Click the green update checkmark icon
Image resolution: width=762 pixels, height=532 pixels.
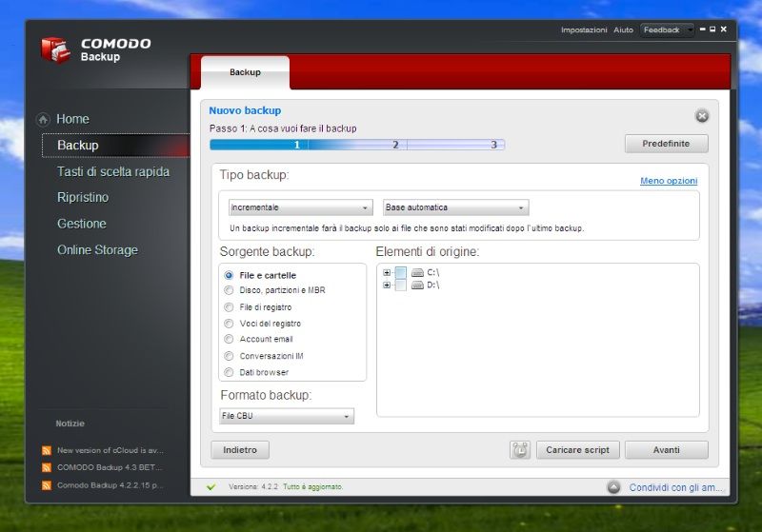211,487
